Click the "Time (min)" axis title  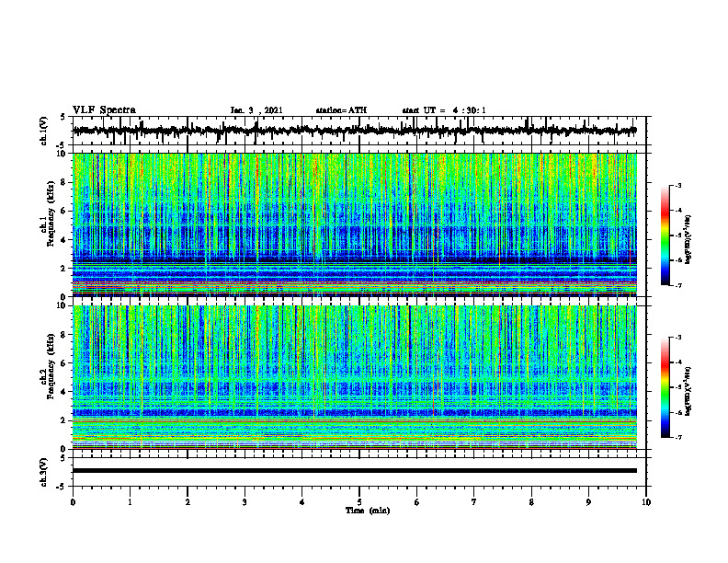point(368,511)
